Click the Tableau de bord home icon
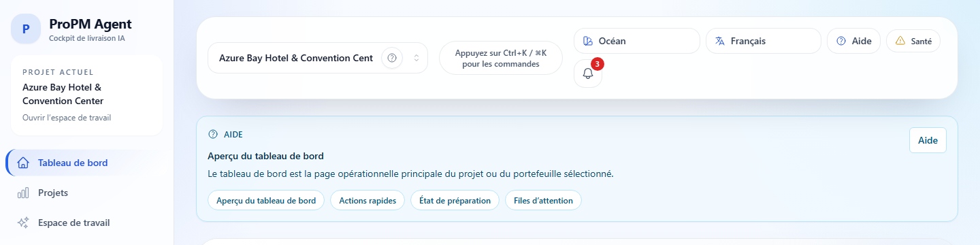The width and height of the screenshot is (980, 245). pos(23,163)
